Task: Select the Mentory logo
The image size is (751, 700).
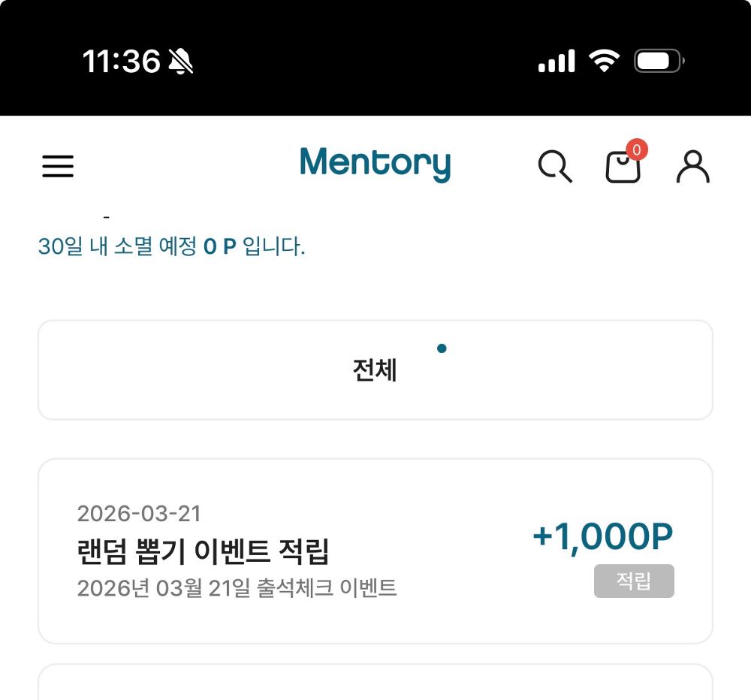Action: (x=375, y=164)
